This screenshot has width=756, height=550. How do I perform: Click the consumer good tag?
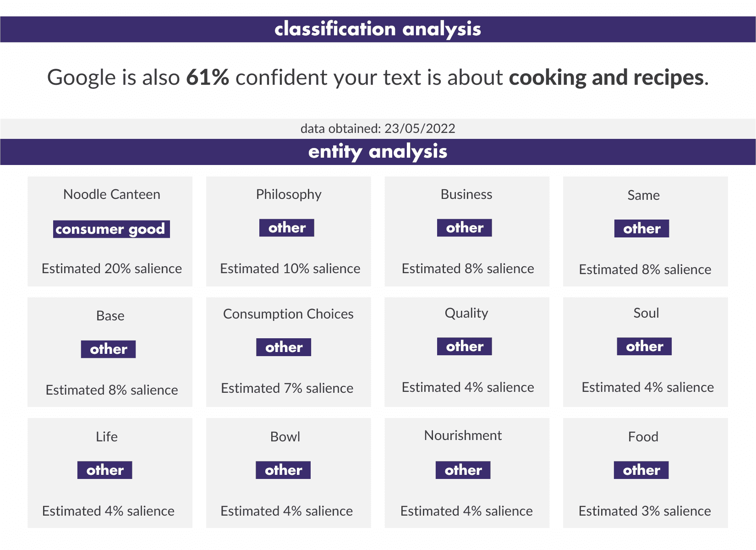(x=111, y=229)
